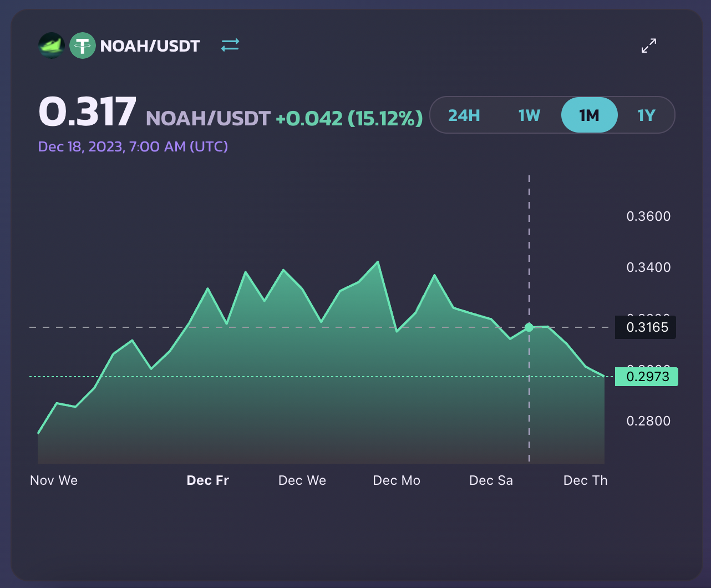Select the 24H time range
The height and width of the screenshot is (588, 711).
click(x=464, y=115)
